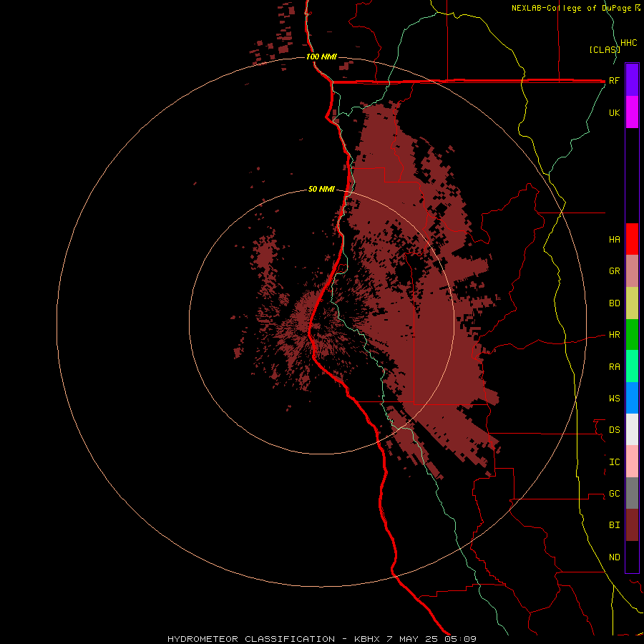Click the IC light pink legend swatch
The height and width of the screenshot is (644, 644).
click(632, 462)
